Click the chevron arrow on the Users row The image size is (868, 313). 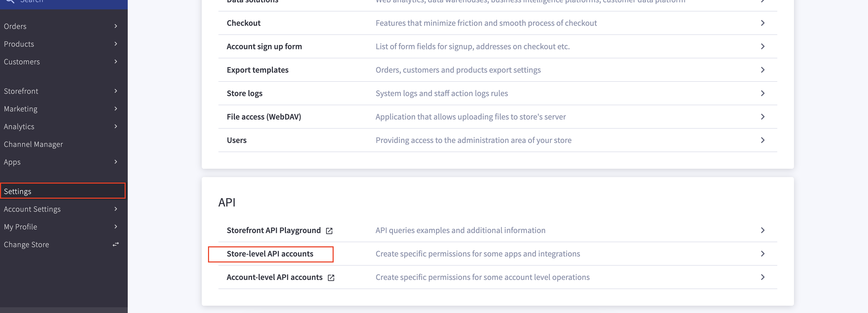(763, 140)
